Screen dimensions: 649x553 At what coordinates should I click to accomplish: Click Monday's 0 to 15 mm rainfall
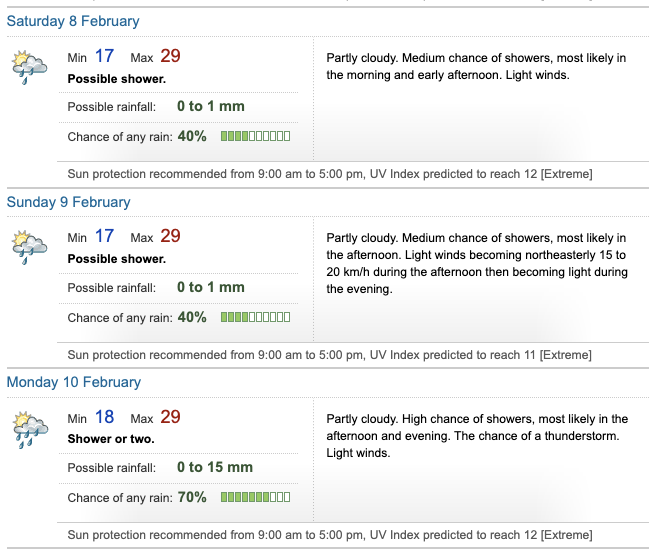coord(215,467)
